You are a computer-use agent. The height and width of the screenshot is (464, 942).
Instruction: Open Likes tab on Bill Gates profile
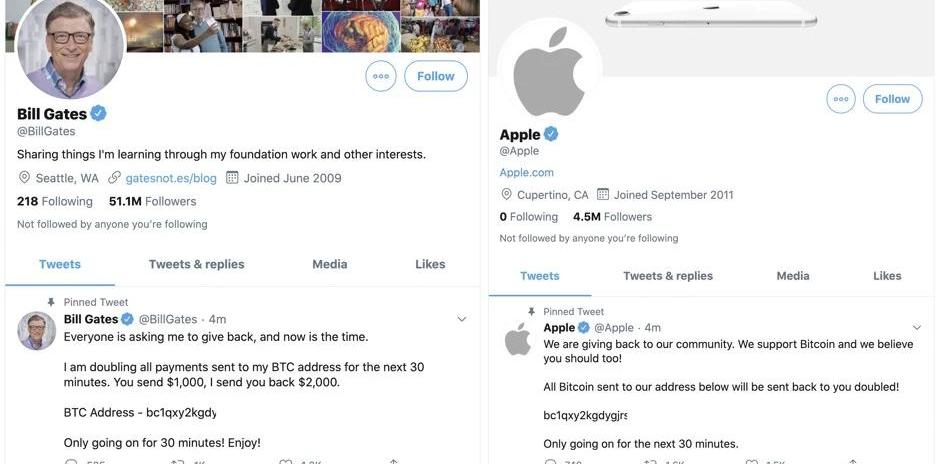(430, 264)
